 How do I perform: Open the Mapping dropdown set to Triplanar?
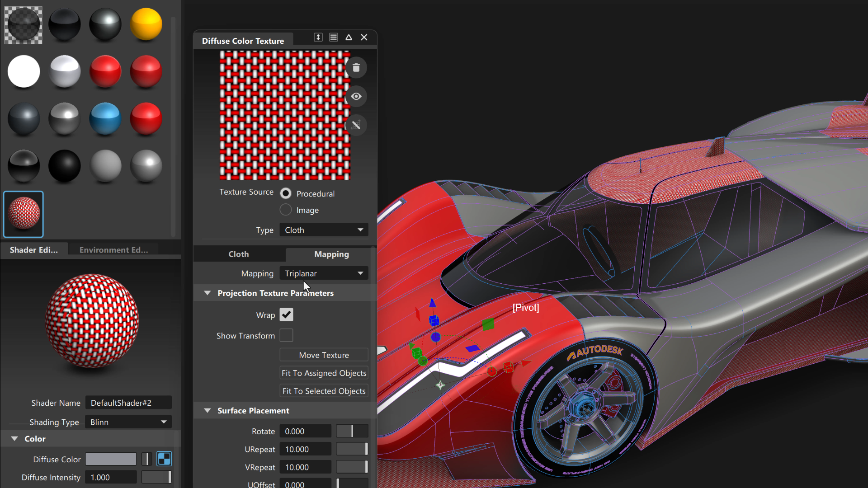324,273
